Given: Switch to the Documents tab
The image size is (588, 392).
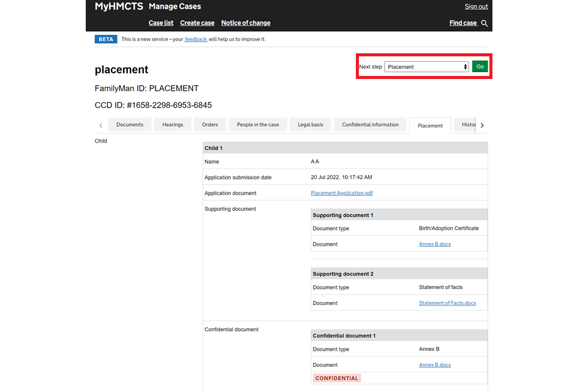Looking at the screenshot, I should [x=130, y=124].
